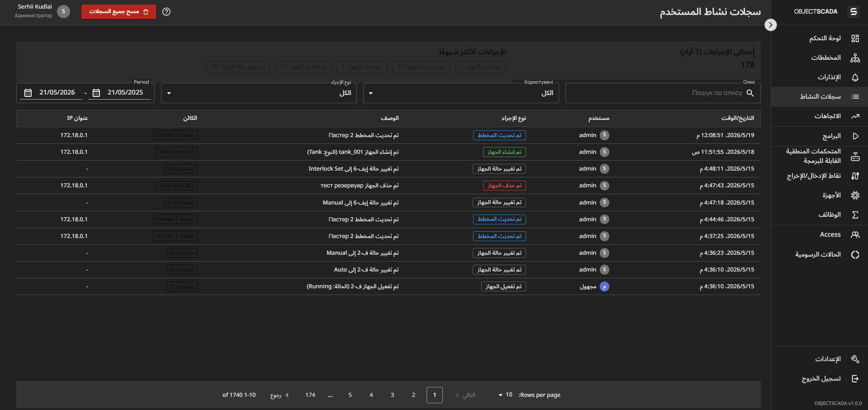
Task: Open the Access users icon
Action: [x=855, y=235]
